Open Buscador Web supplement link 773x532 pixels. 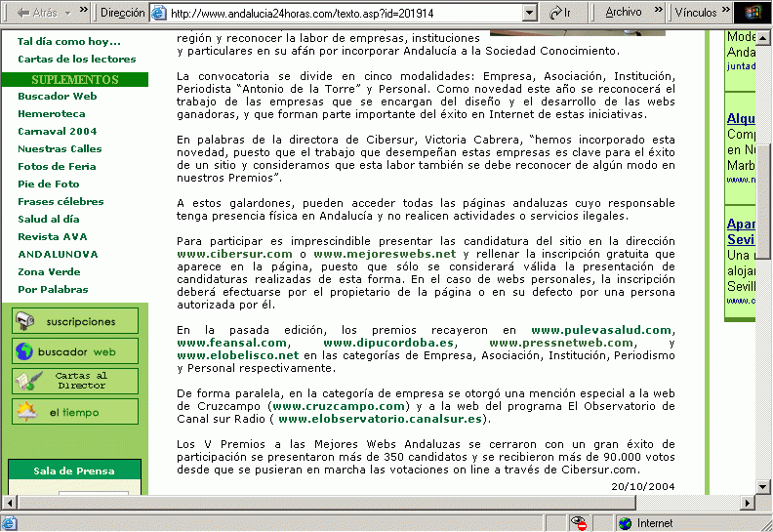58,96
